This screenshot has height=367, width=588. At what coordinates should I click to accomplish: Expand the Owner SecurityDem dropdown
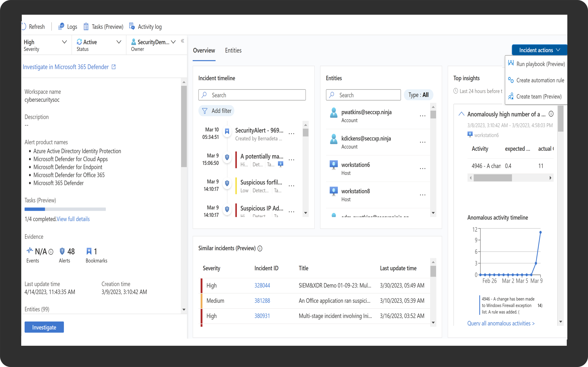point(173,42)
